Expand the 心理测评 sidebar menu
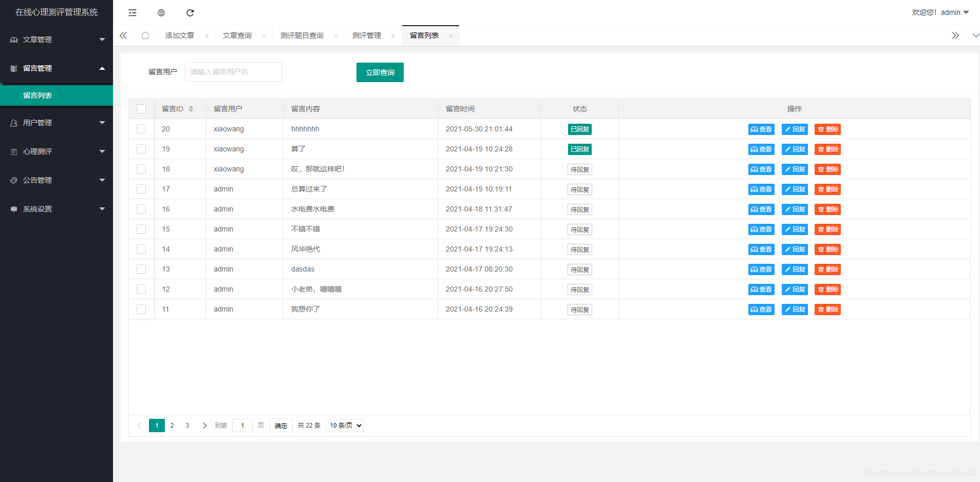The height and width of the screenshot is (482, 980). click(56, 151)
